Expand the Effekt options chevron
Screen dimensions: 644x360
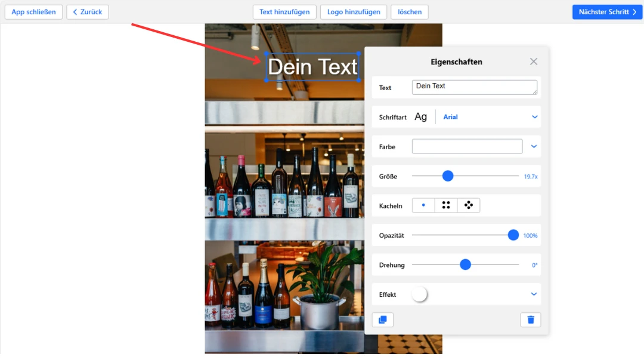[534, 294]
